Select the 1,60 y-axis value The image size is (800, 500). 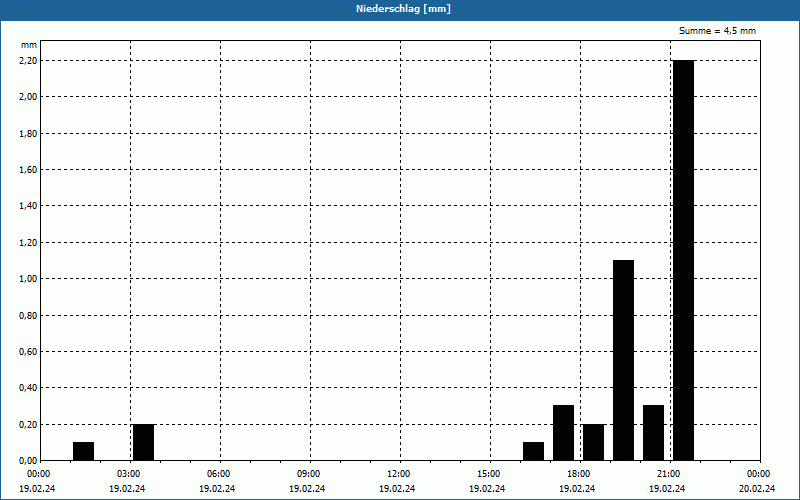point(28,170)
